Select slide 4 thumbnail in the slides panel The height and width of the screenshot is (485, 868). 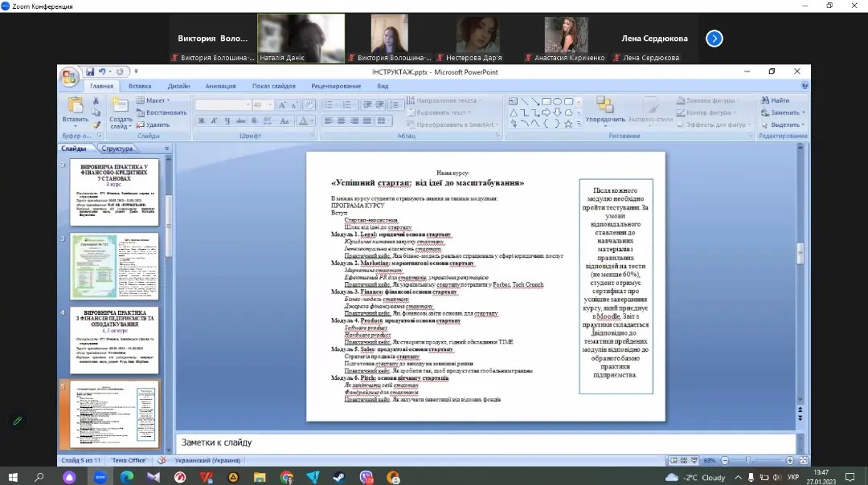pos(114,339)
